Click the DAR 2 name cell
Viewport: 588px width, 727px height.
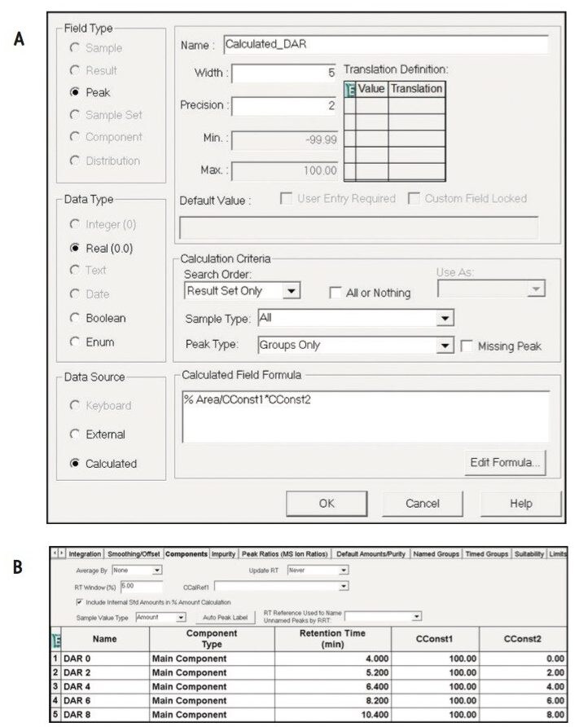click(x=105, y=672)
